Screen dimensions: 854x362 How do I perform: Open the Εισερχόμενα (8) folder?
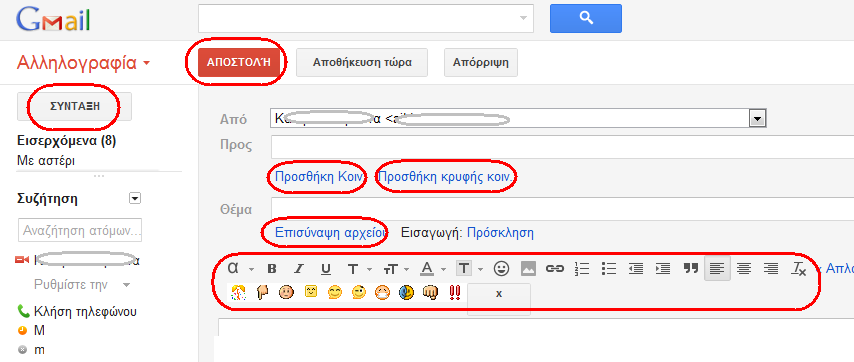tap(66, 141)
